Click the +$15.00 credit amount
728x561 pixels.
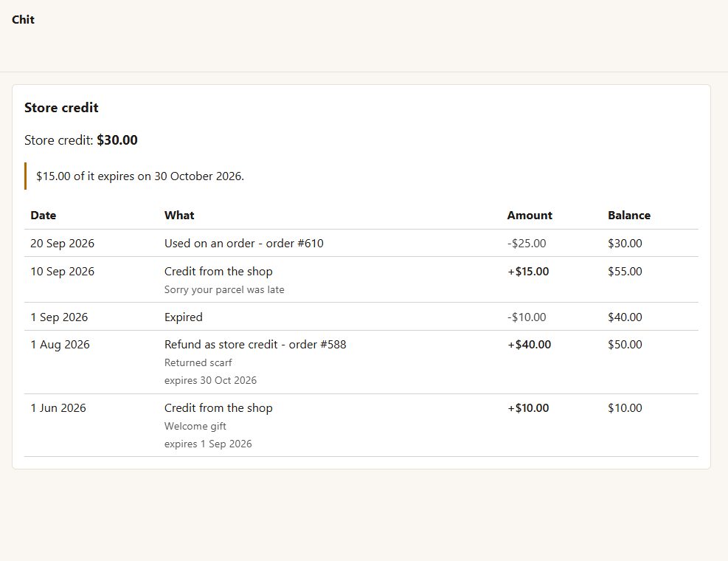pyautogui.click(x=528, y=272)
